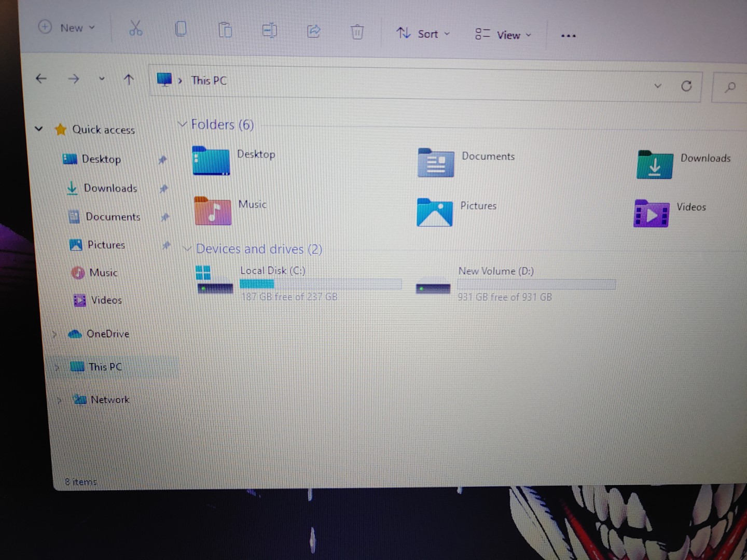Open the Videos folder icon in Folders
This screenshot has height=560, width=747.
coord(651,213)
